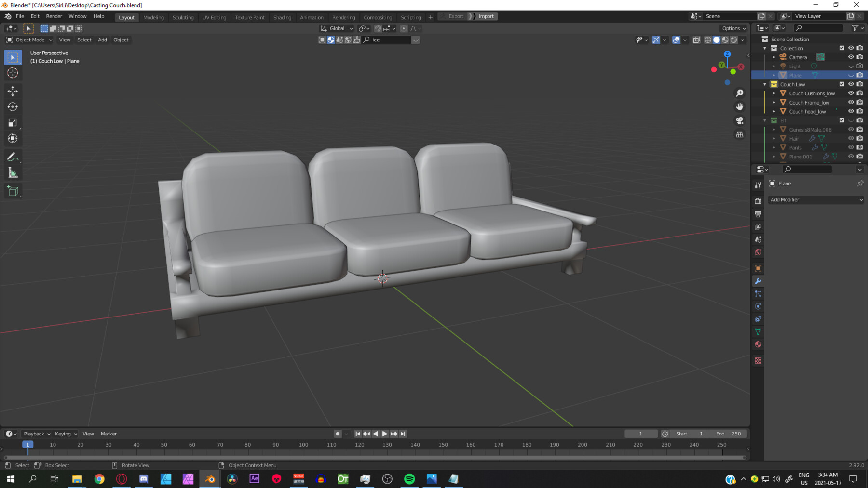The width and height of the screenshot is (868, 488).
Task: Choose the Add Cube tool
Action: (x=13, y=191)
